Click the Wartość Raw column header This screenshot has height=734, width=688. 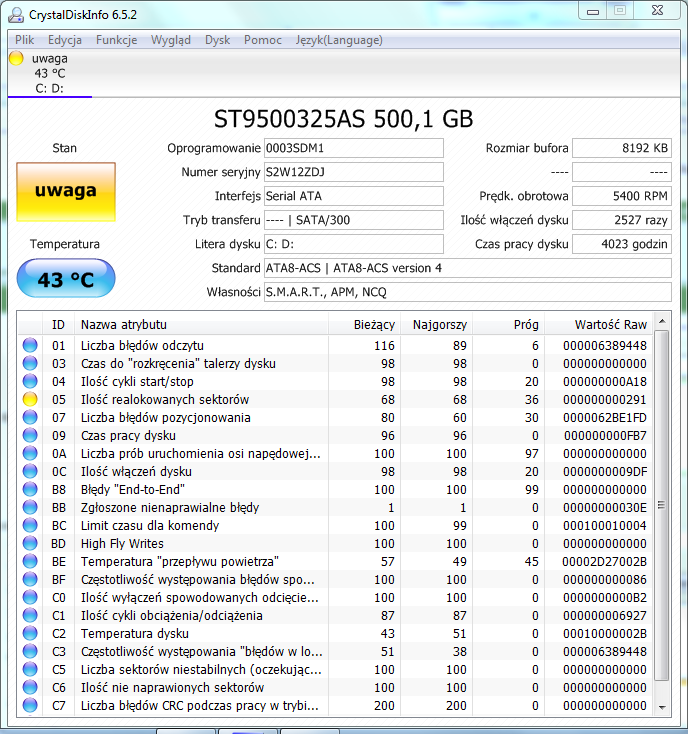(599, 324)
